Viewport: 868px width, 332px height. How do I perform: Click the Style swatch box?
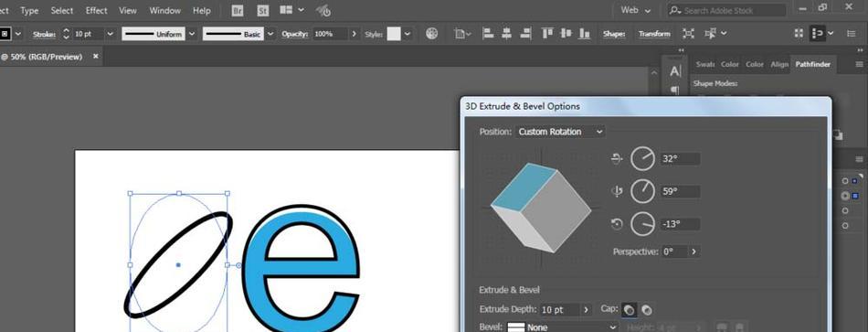point(394,34)
